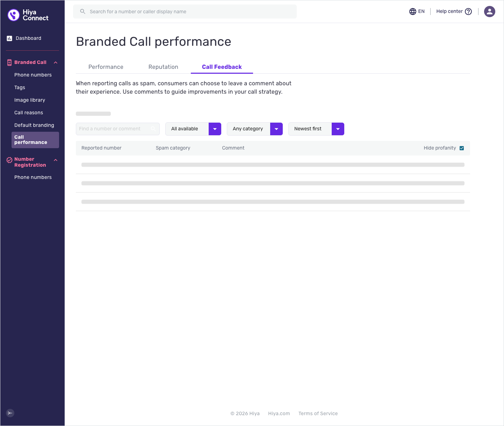Viewport: 504px width, 426px height.
Task: Open the Any category dropdown
Action: 255,129
